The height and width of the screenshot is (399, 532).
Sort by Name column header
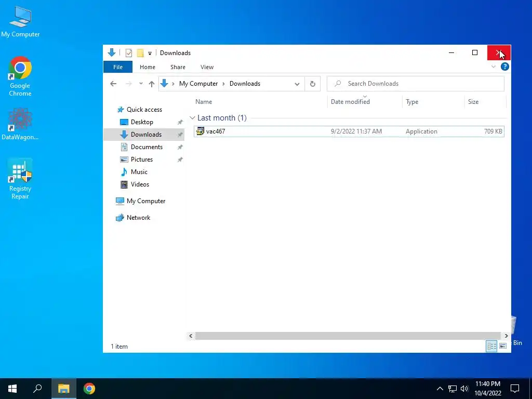click(x=204, y=102)
